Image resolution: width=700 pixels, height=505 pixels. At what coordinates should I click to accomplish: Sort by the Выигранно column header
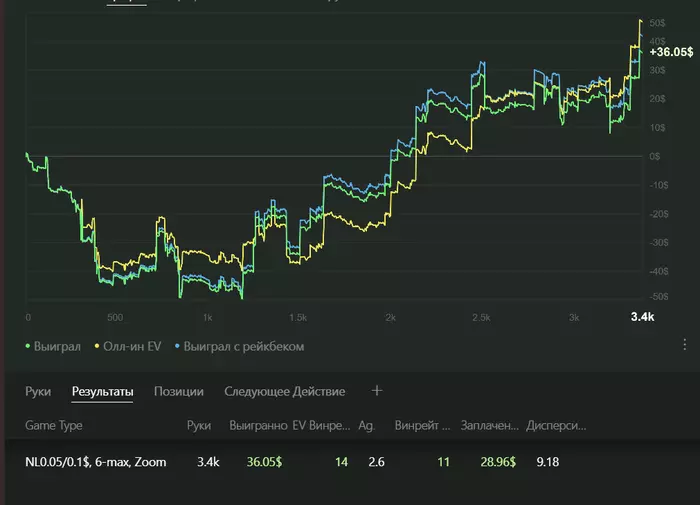(x=258, y=426)
